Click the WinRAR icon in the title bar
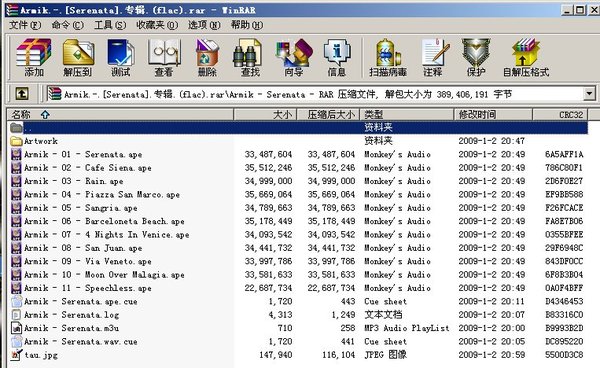 coord(11,10)
